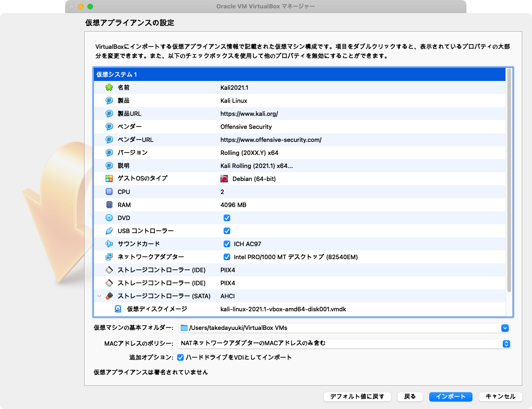Select the AHCI controller value
Viewport: 532px width, 409px height.
tap(227, 296)
